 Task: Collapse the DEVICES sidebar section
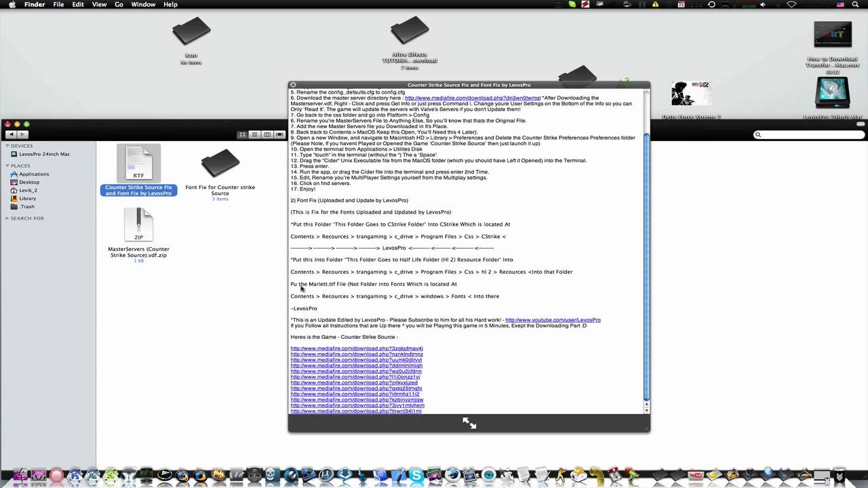click(x=7, y=146)
